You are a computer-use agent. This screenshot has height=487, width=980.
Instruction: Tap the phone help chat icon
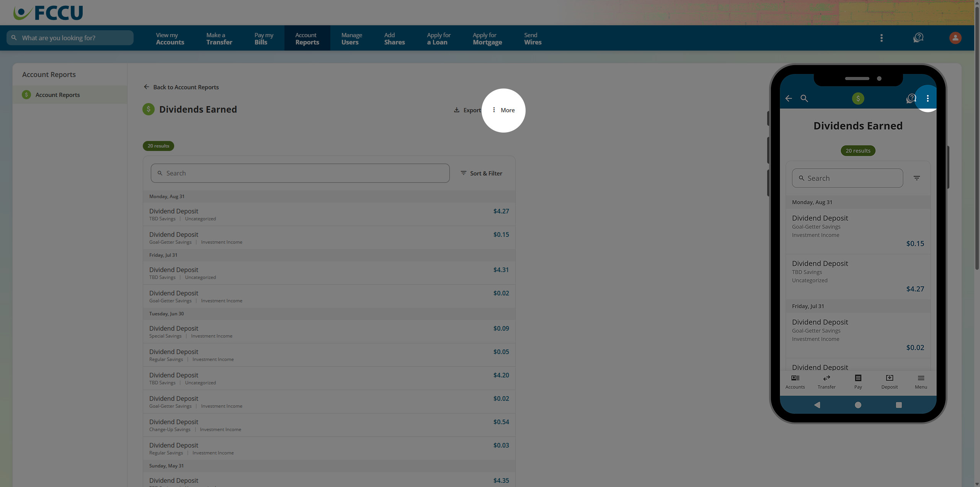point(911,98)
